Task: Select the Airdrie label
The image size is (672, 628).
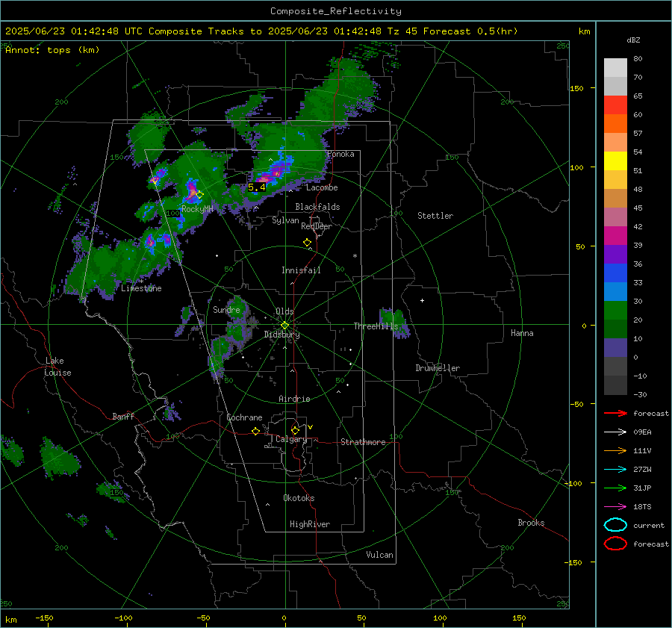Action: [294, 399]
